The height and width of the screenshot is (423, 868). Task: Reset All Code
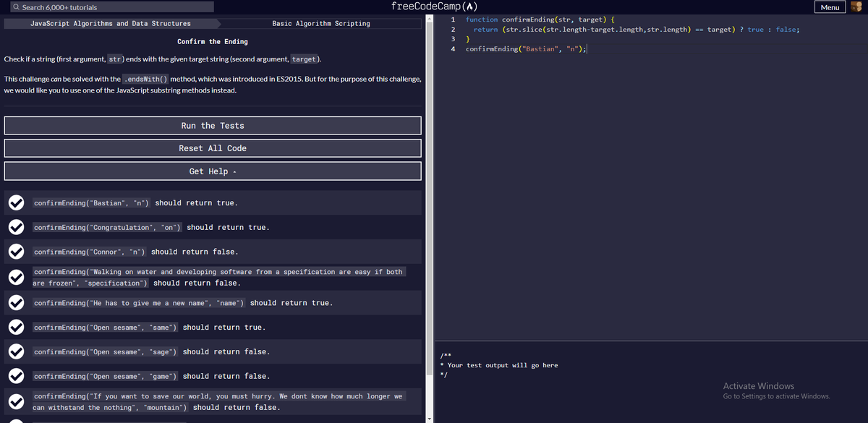coord(213,148)
